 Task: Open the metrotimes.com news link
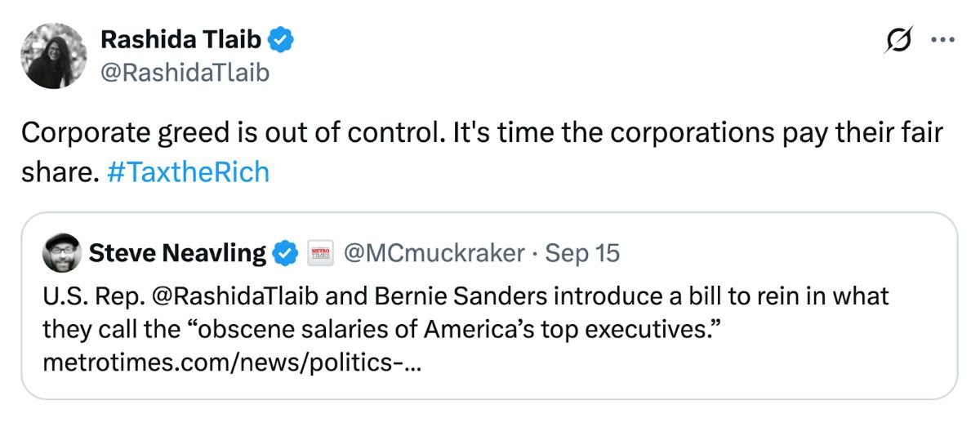click(232, 361)
